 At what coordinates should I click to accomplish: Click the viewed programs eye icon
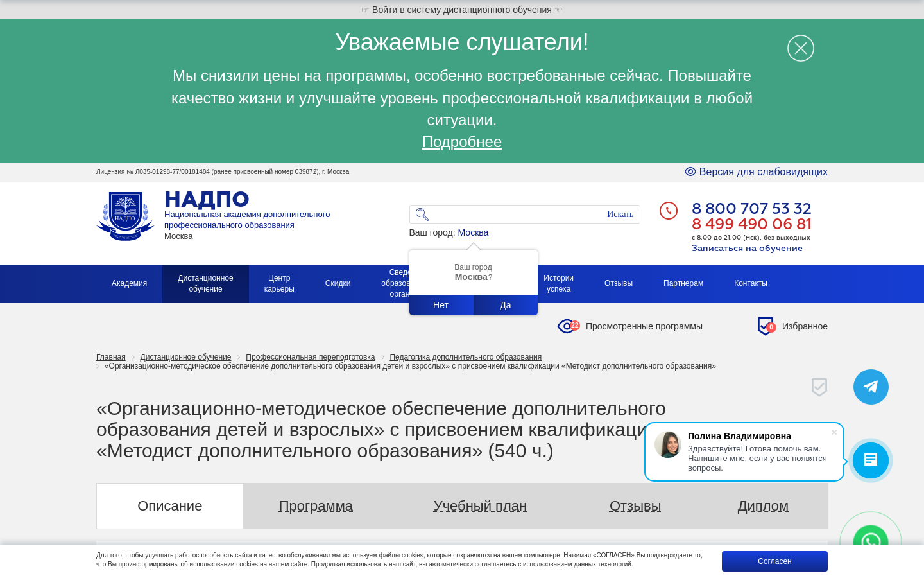coord(567,326)
